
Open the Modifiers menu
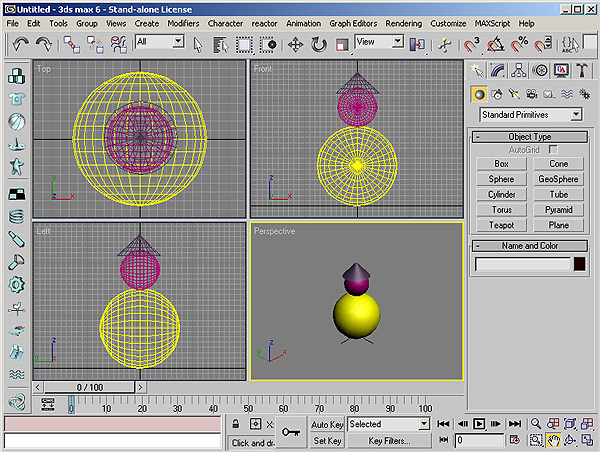tap(183, 22)
